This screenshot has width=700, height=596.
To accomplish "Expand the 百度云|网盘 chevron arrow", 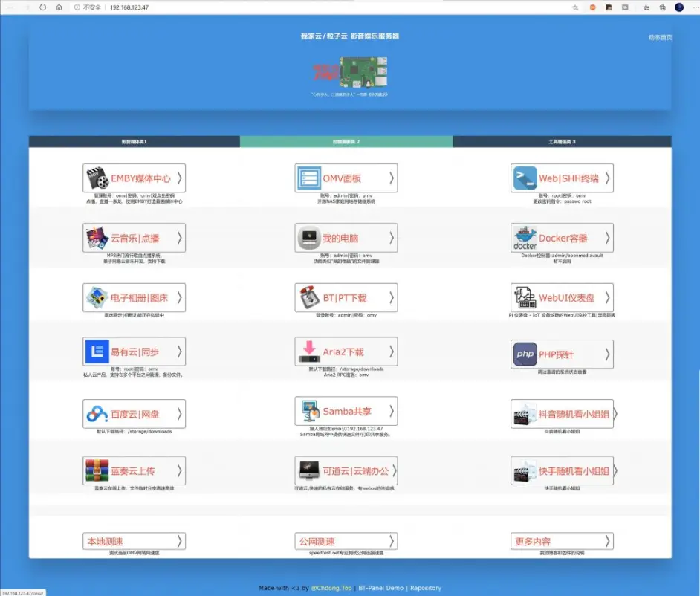I will point(180,414).
